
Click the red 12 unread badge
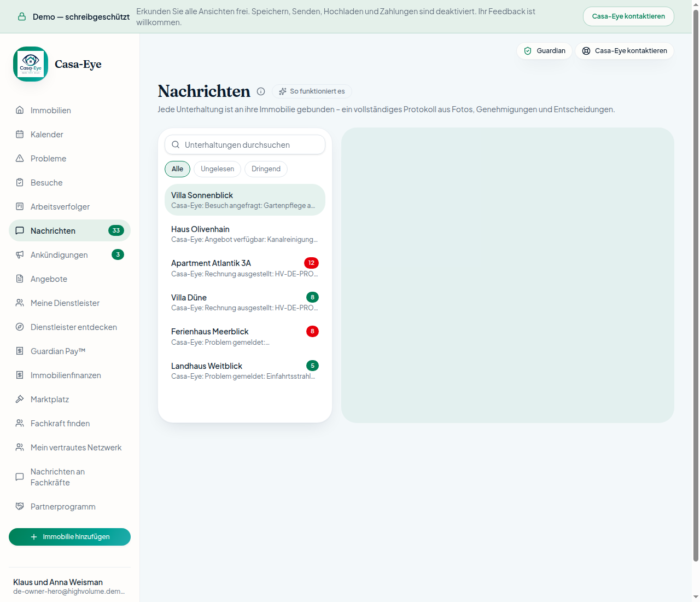pyautogui.click(x=311, y=263)
